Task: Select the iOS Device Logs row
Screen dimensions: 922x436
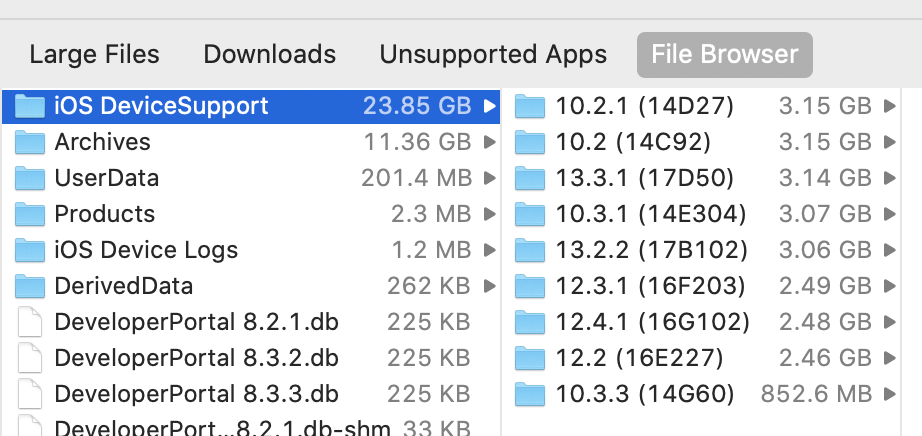Action: coord(146,250)
